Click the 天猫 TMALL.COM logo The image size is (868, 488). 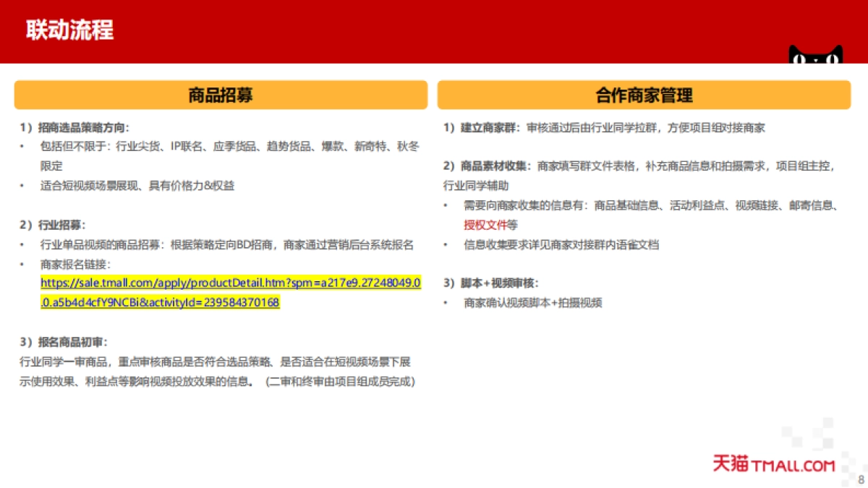pyautogui.click(x=773, y=464)
